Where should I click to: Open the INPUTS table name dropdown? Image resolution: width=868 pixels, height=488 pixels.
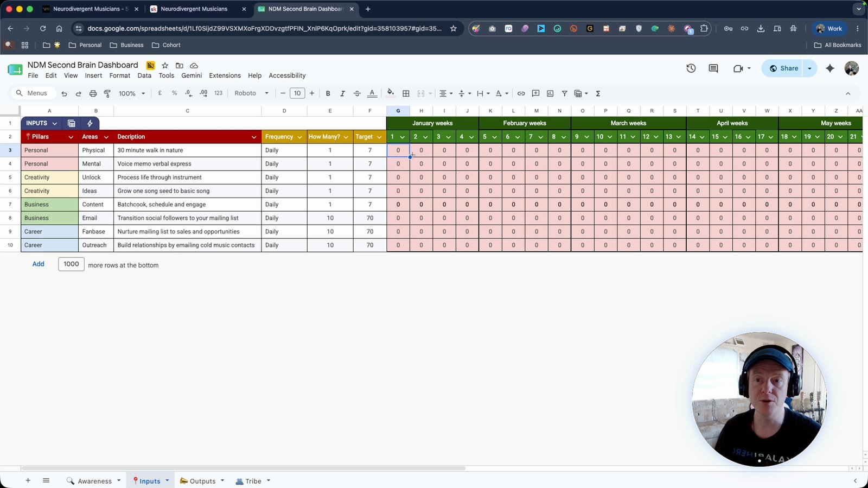coord(54,123)
